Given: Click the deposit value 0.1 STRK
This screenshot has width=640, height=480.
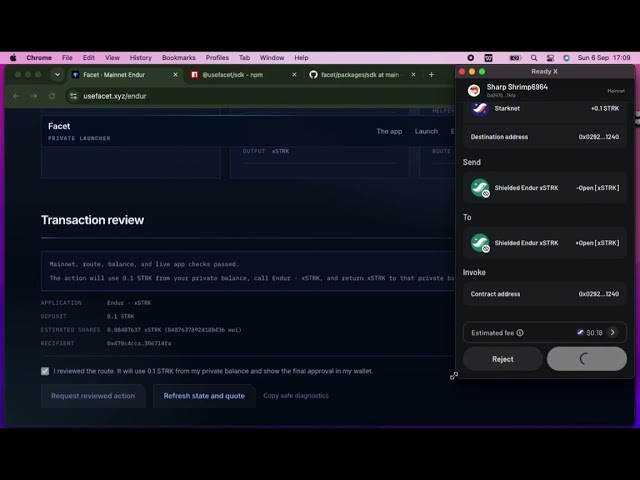Looking at the screenshot, I should (120, 316).
